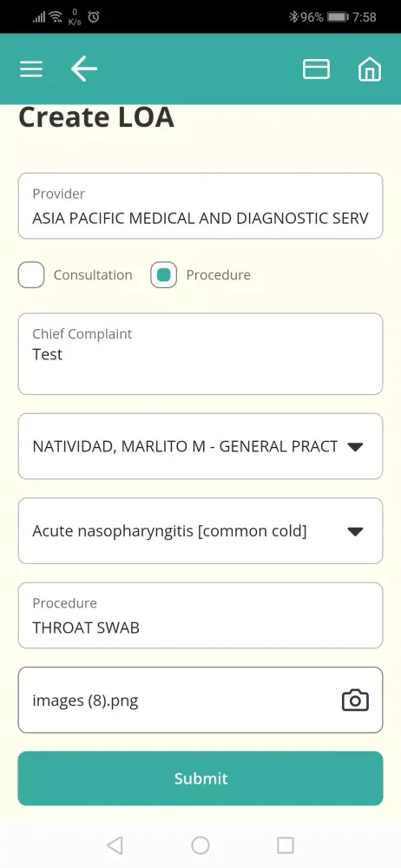This screenshot has width=401, height=868.
Task: Open recent apps square button
Action: 286,845
